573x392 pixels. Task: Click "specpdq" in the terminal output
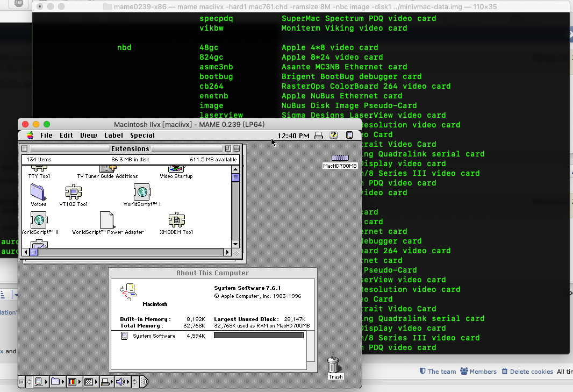click(216, 19)
